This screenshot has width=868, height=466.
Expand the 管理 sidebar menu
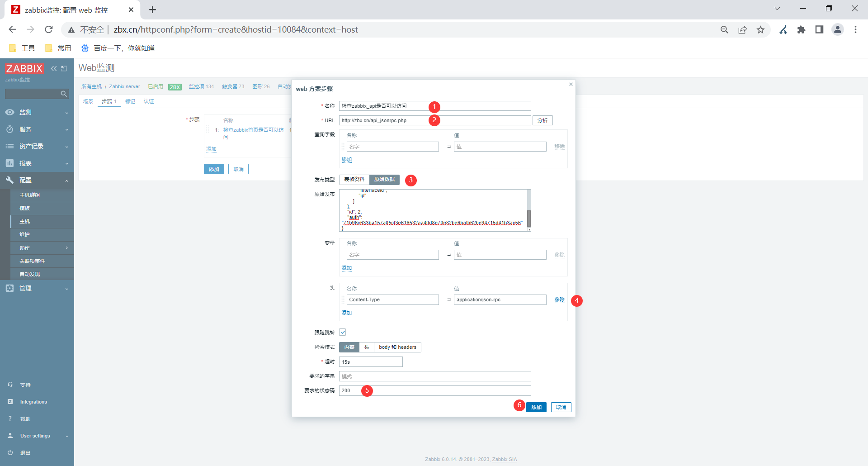(37, 288)
